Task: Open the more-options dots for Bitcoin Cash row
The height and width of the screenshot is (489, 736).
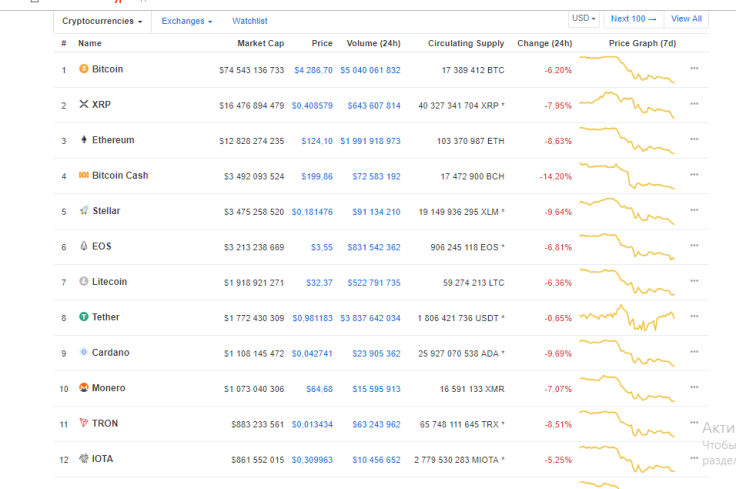Action: 694,175
